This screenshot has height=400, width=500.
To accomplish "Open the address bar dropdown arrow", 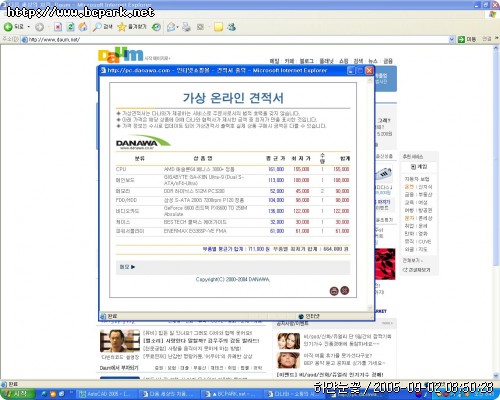I will (x=452, y=40).
